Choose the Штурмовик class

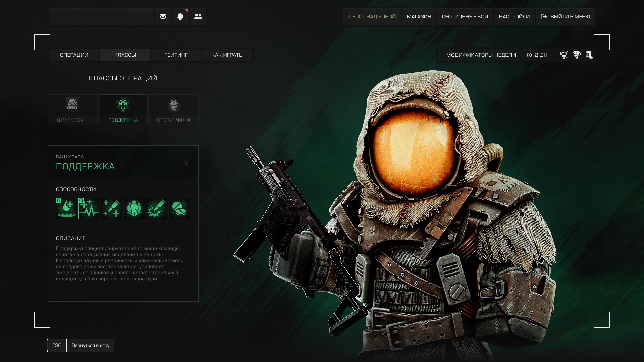click(x=72, y=110)
